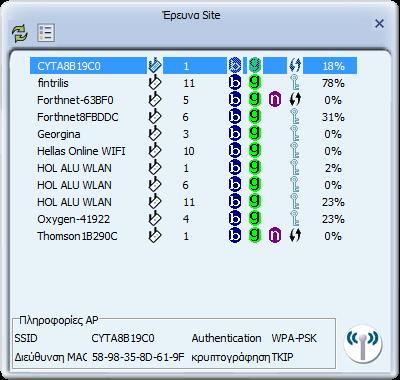Click the key icon in Oxygen-41922 row
The width and height of the screenshot is (400, 380).
pyautogui.click(x=295, y=219)
